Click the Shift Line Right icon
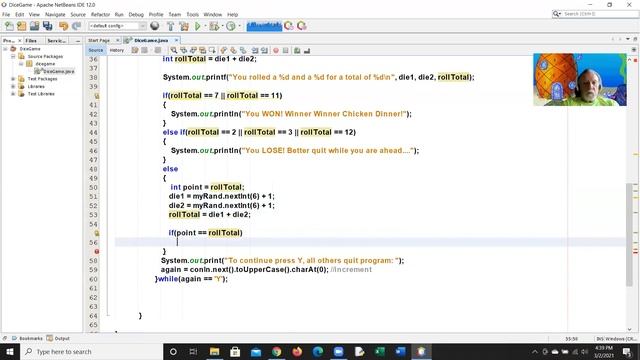The width and height of the screenshot is (640, 360). click(264, 50)
